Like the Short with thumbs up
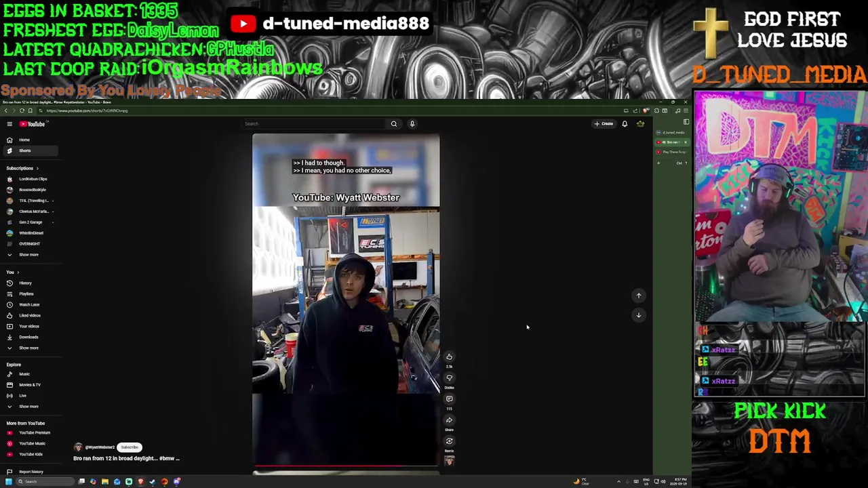 (x=449, y=357)
